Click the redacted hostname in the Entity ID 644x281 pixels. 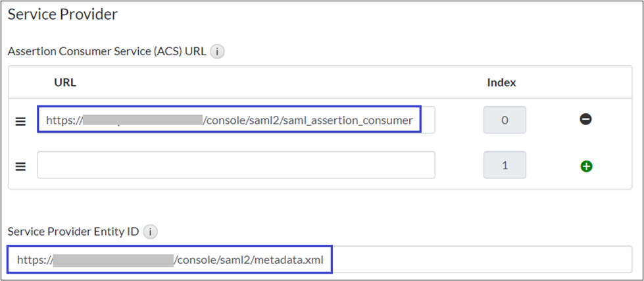click(x=112, y=260)
